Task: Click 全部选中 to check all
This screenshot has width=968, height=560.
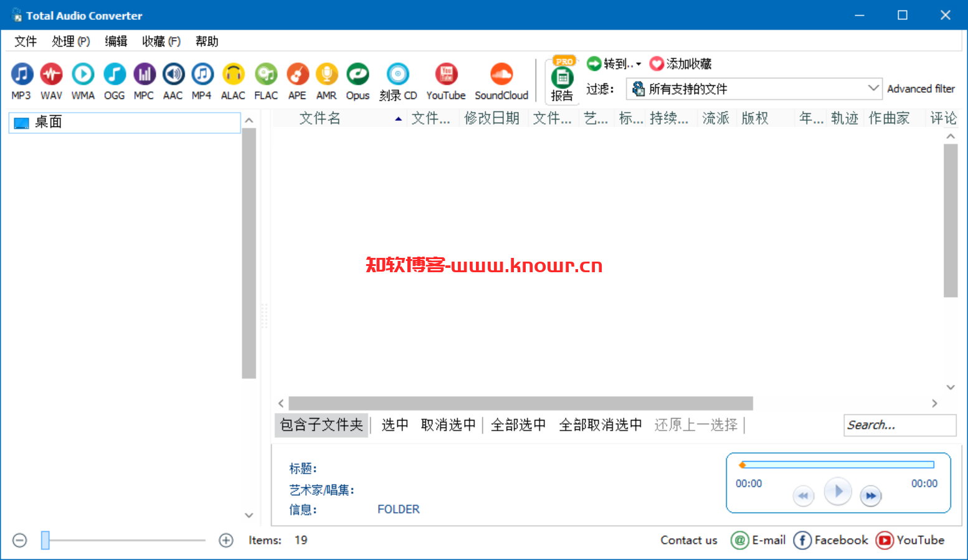Action: [x=518, y=425]
